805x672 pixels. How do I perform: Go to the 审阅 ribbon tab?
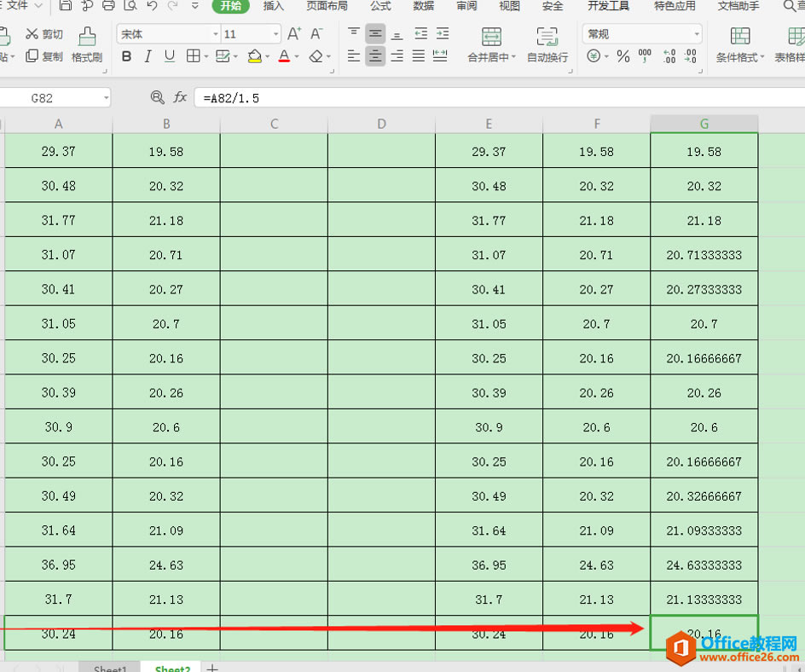[x=466, y=6]
